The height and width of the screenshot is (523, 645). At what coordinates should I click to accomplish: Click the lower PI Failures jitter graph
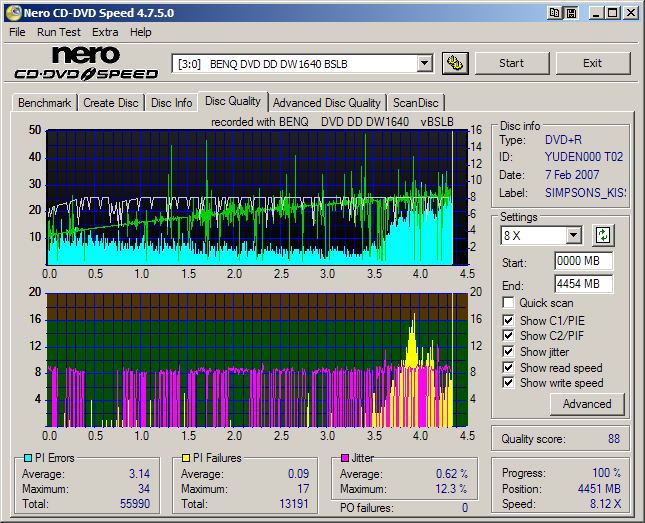click(257, 360)
